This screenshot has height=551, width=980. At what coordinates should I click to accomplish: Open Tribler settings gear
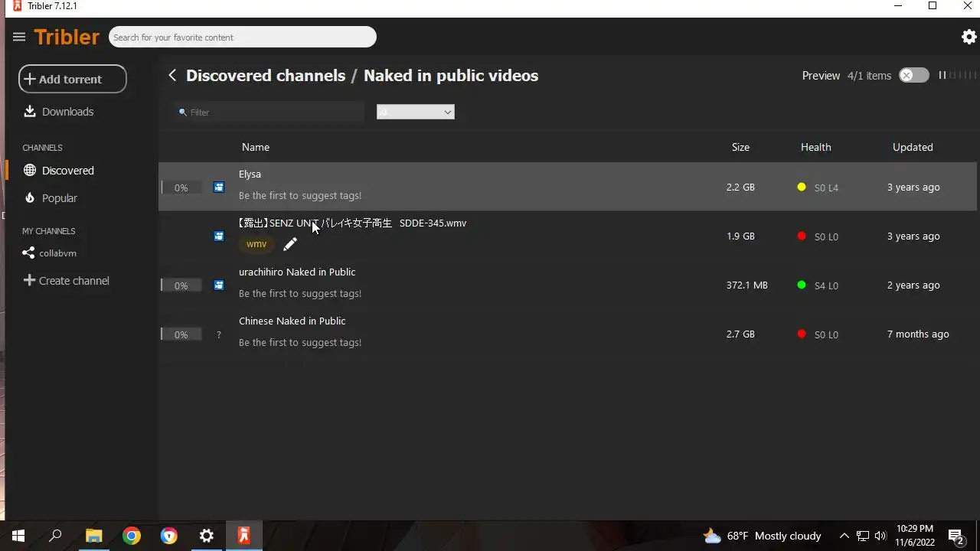click(x=969, y=37)
